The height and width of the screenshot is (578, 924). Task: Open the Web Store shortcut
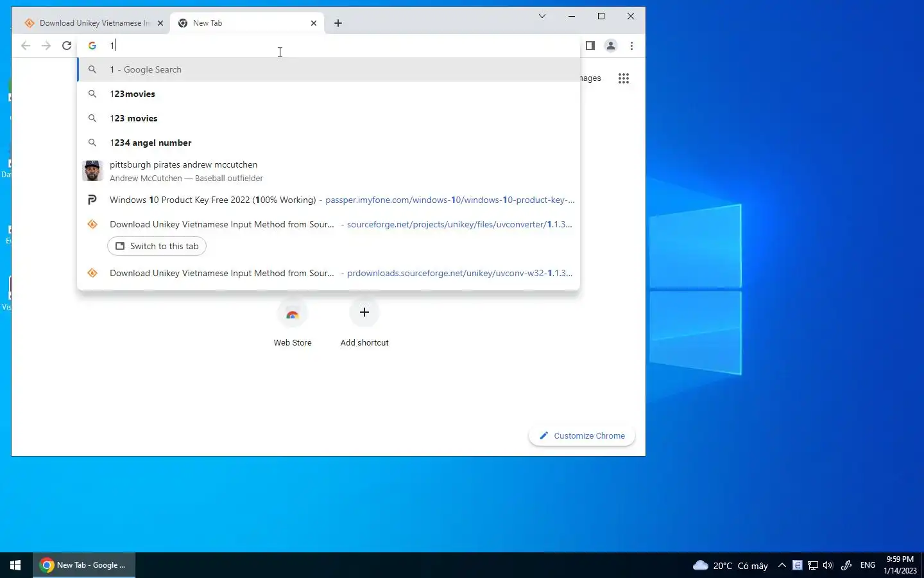tap(293, 323)
